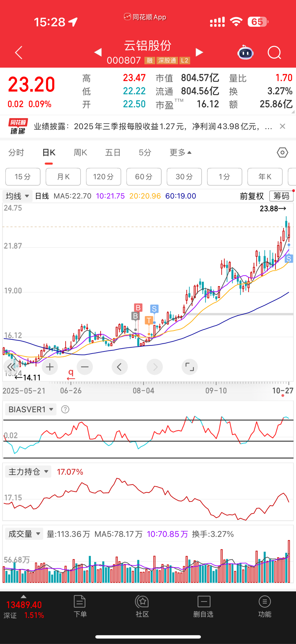
Task: Select the 60分 period button
Action: tap(144, 177)
